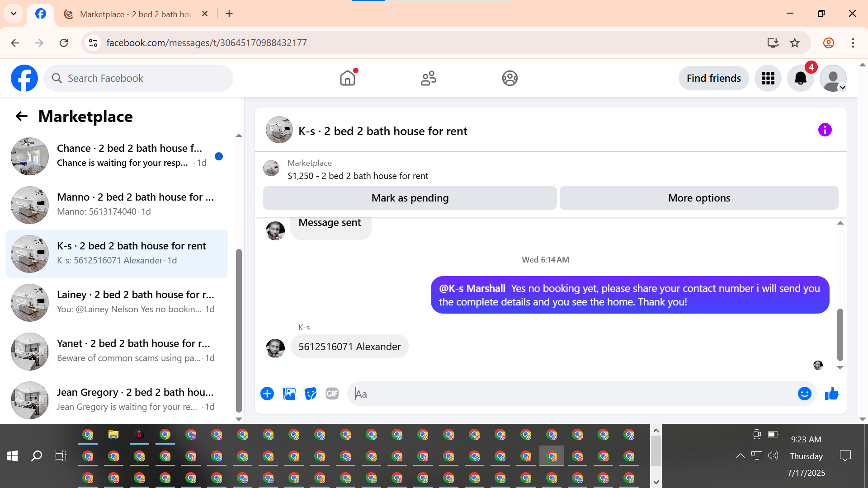Open a new browser tab
Viewport: 868px width, 488px height.
pyautogui.click(x=229, y=14)
